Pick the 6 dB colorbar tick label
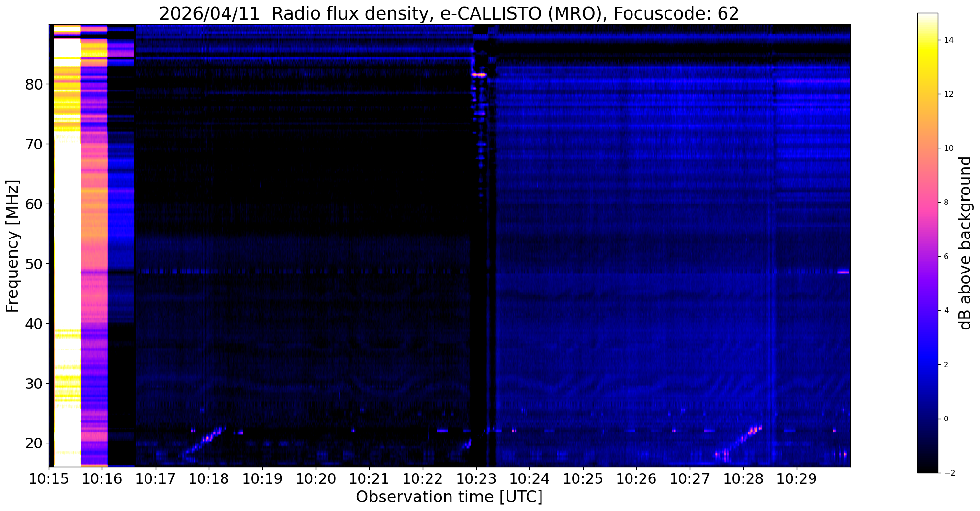Viewport: 980px width, 511px height. point(946,257)
